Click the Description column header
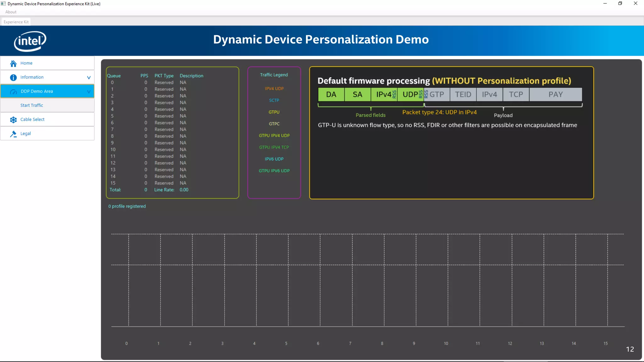644x362 pixels. (x=192, y=76)
